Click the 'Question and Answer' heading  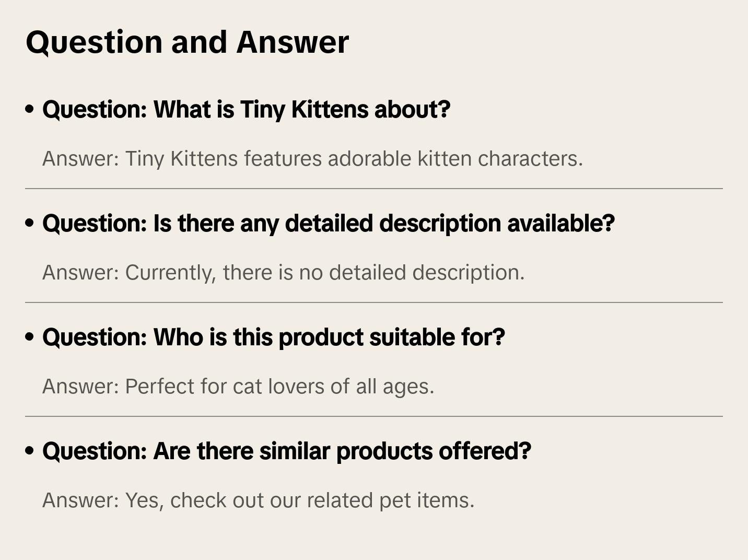coord(187,42)
